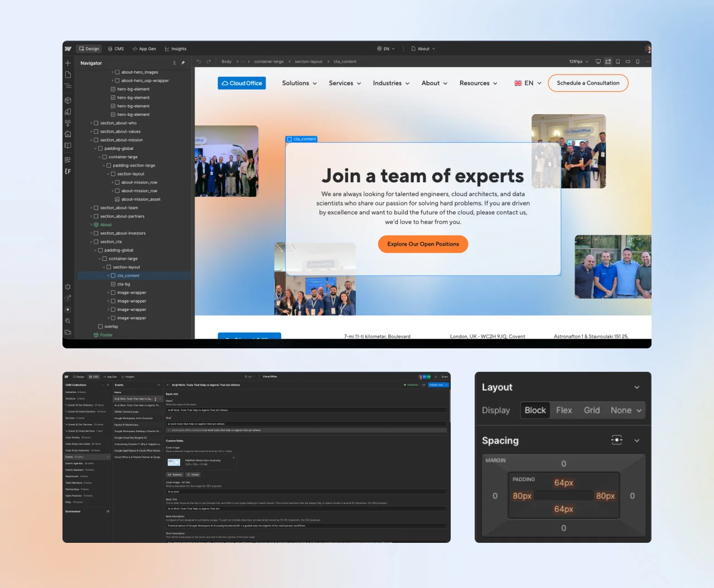Click the Schedule a Consultation button

tap(588, 83)
